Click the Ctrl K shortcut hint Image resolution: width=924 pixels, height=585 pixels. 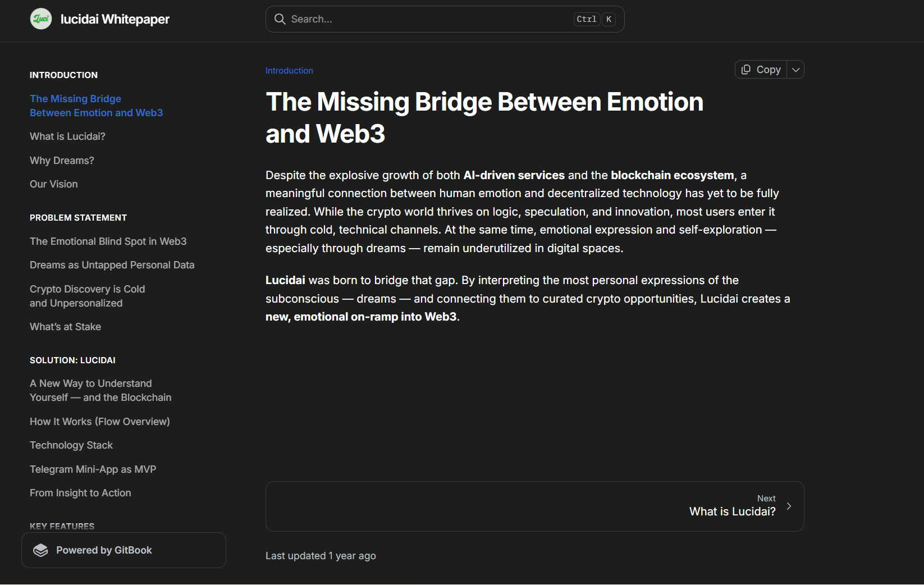click(596, 19)
